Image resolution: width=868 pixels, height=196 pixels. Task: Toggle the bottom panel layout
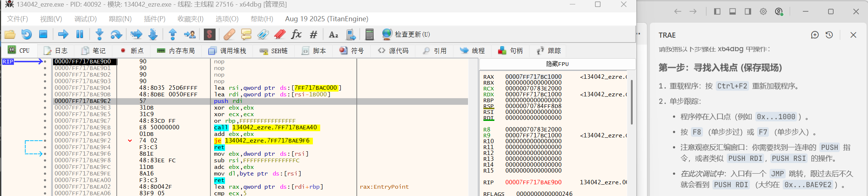(x=733, y=11)
